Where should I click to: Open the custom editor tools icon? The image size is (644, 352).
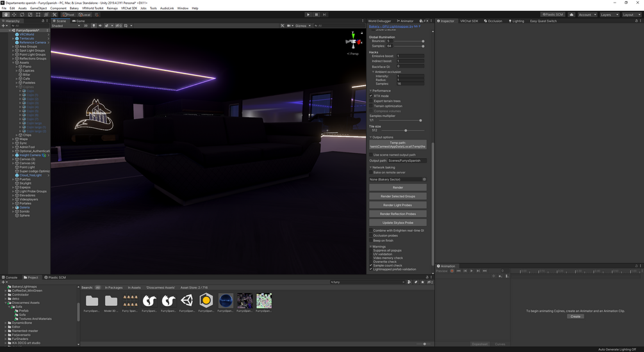click(54, 14)
